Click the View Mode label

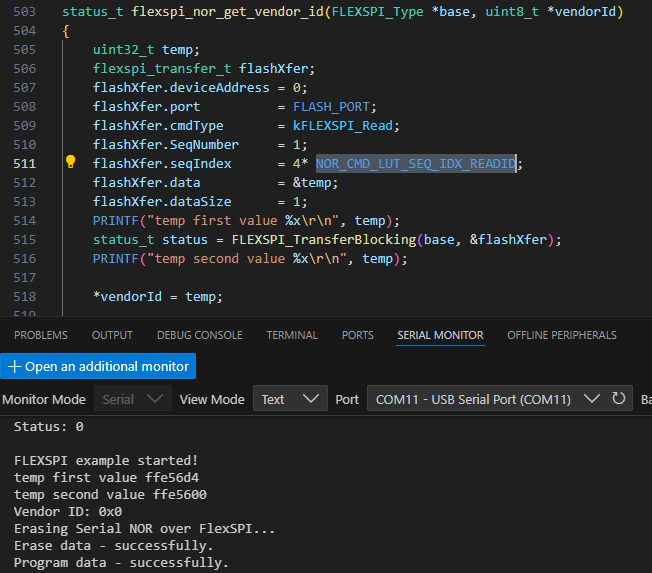click(212, 400)
